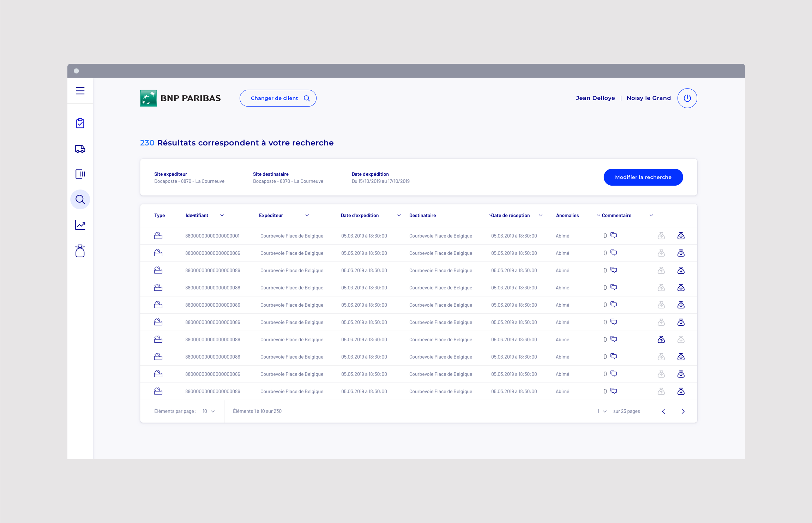Click the active upload bag icon in seventh row
Screen dimensions: 812x523
coord(661,339)
